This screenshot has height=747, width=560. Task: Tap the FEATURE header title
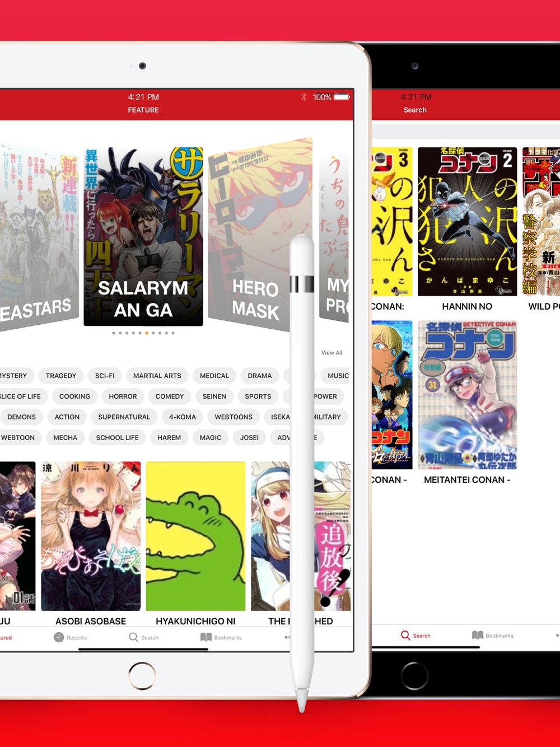143,110
